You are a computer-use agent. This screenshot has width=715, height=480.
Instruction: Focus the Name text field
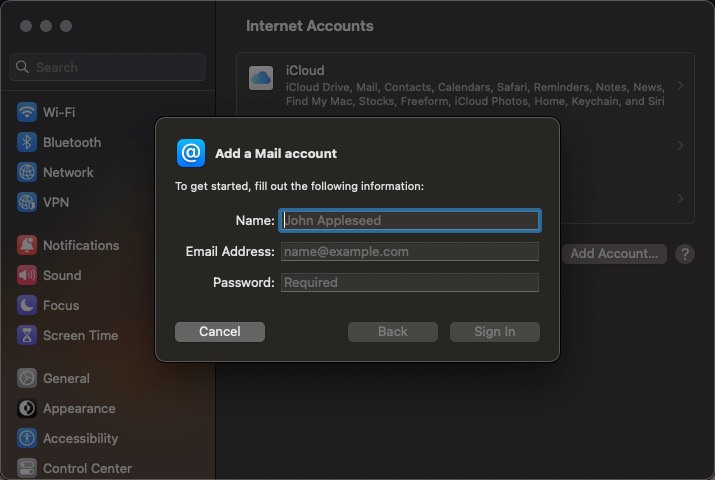(410, 221)
